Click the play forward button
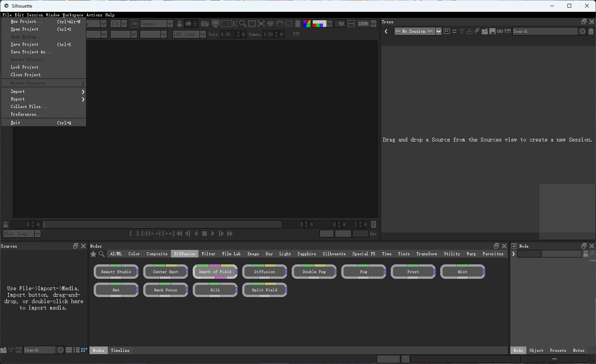 [x=213, y=234]
